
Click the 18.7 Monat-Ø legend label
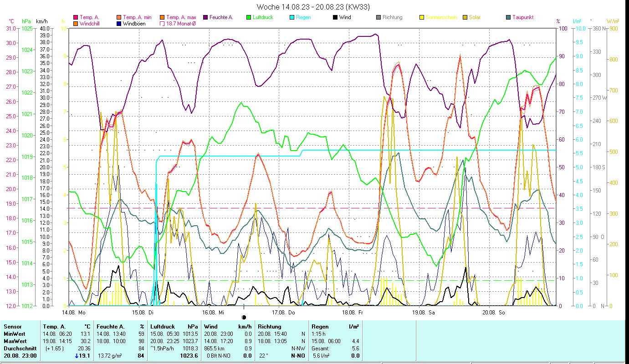(x=182, y=24)
